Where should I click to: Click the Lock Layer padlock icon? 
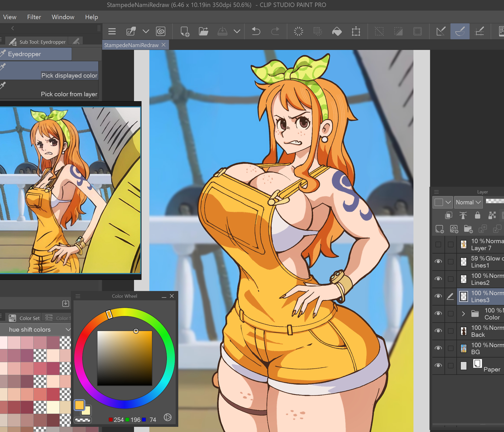[x=477, y=215]
